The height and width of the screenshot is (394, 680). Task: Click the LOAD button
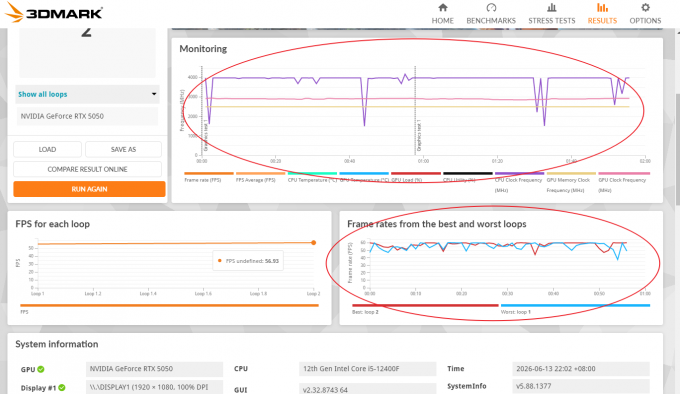coord(47,149)
